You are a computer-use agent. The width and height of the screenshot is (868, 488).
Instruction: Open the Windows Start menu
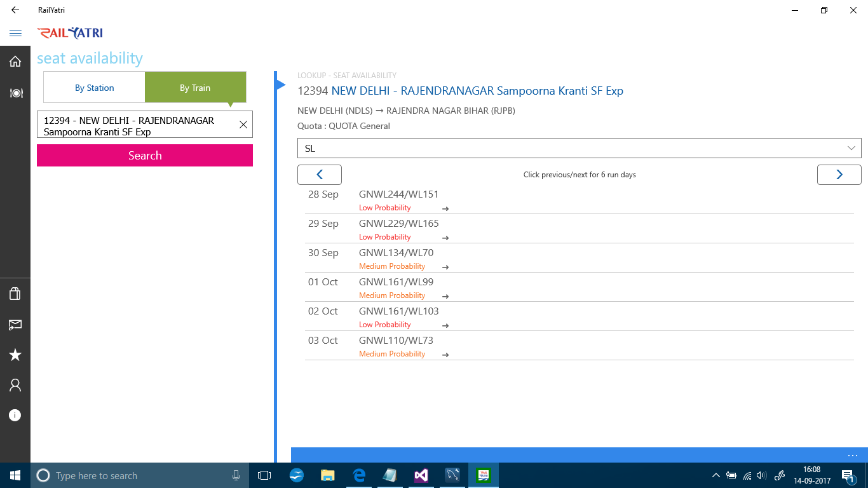pos(15,475)
